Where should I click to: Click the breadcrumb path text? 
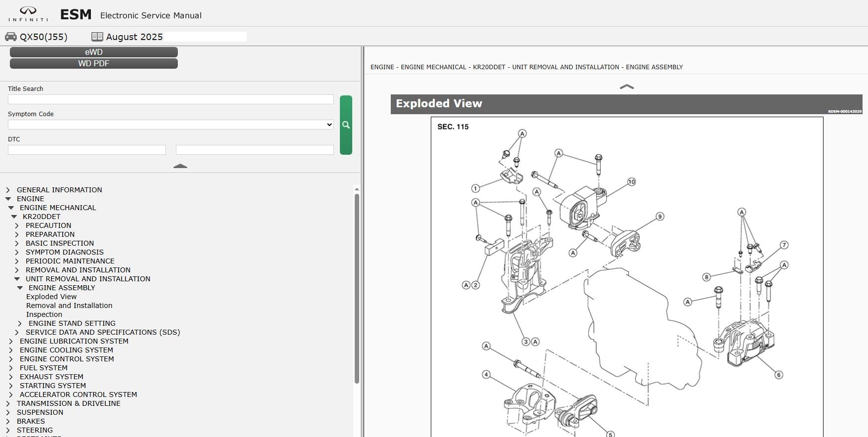pyautogui.click(x=527, y=67)
